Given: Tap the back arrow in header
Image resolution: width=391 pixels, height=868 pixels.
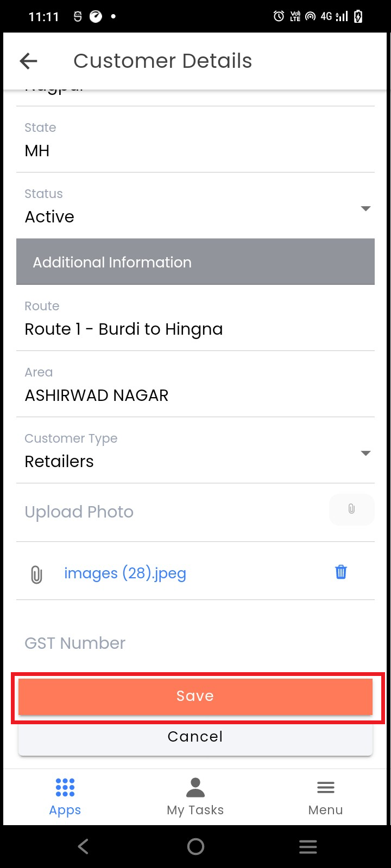Looking at the screenshot, I should pos(28,61).
